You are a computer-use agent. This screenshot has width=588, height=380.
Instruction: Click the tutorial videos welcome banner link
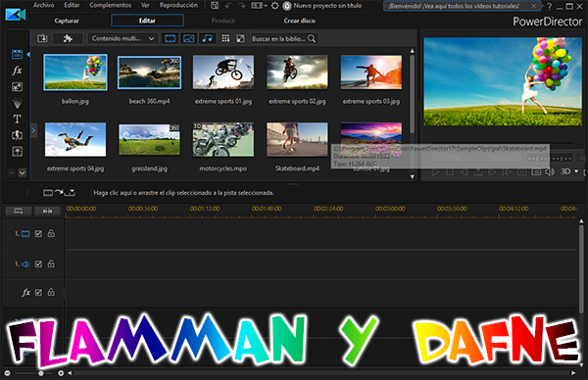[454, 6]
